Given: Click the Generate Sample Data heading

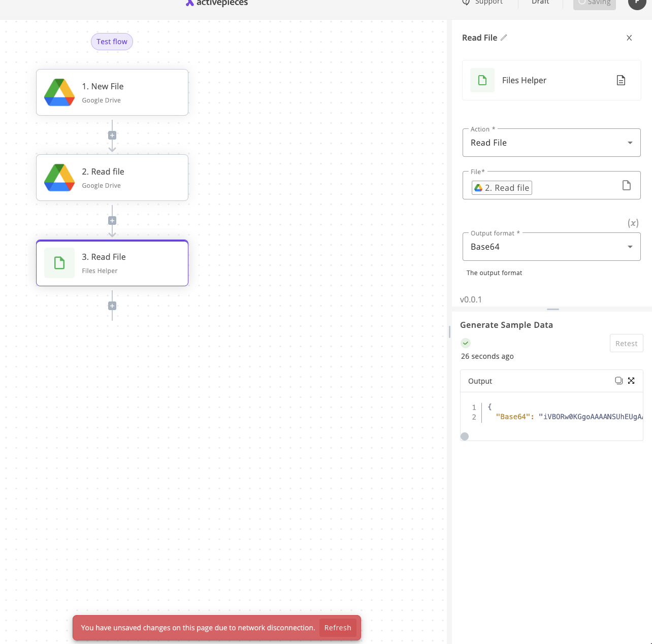Looking at the screenshot, I should 506,325.
